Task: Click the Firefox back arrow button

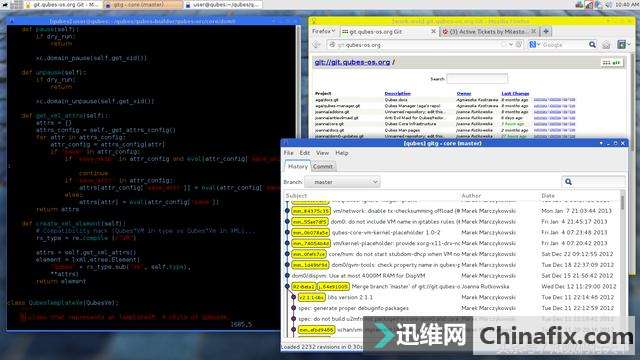Action: tap(317, 44)
